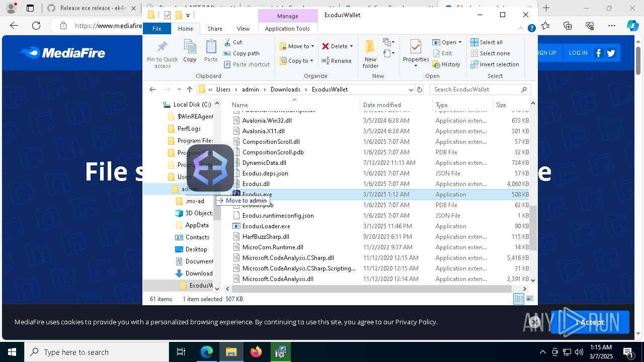
Task: Click Copy path in the ribbon
Action: [242, 53]
